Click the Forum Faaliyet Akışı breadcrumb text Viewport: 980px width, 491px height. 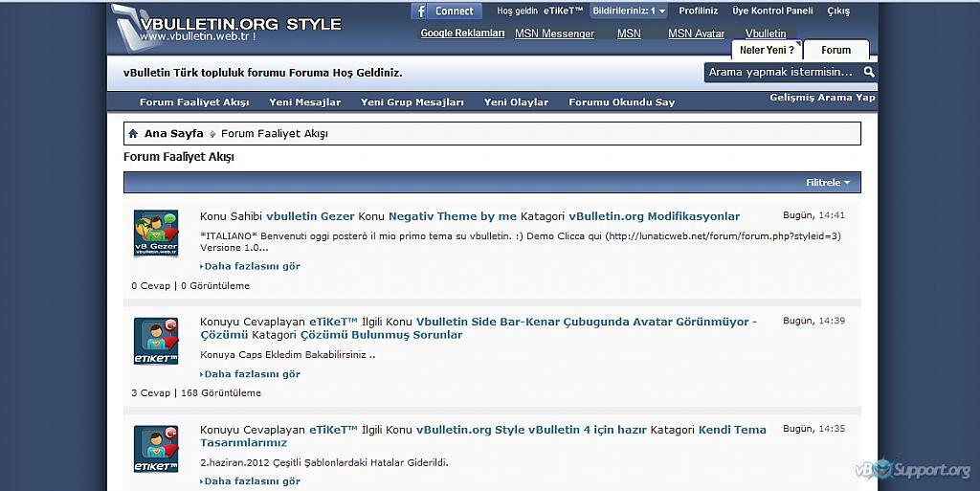coord(275,133)
